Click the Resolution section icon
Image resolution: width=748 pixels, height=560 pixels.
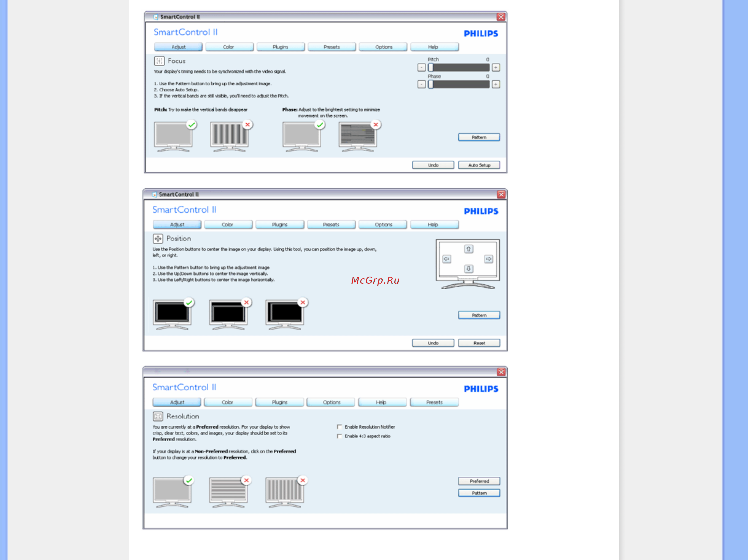(158, 416)
